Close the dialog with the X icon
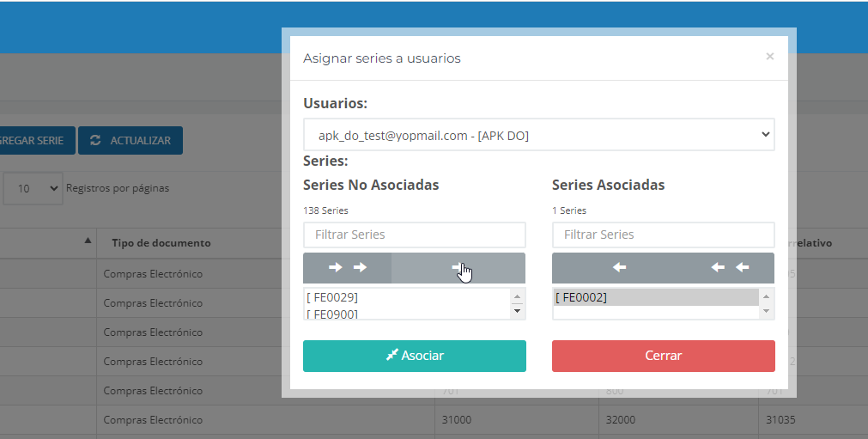Screen dimensions: 868x439 point(769,57)
